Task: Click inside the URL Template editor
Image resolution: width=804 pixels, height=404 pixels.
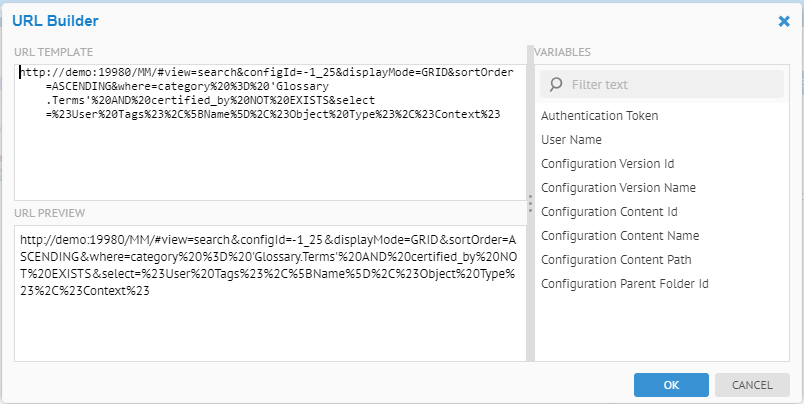Action: (270, 150)
